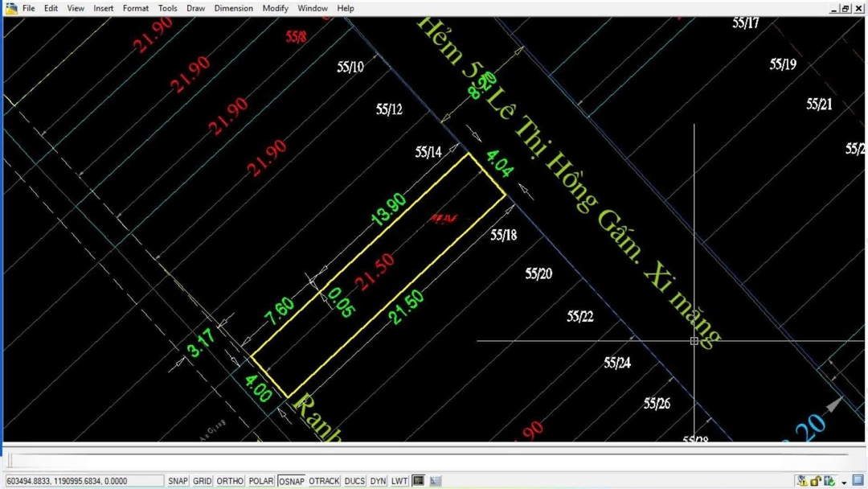The width and height of the screenshot is (868, 489).
Task: Turn off OSNAP object snap
Action: click(x=292, y=481)
